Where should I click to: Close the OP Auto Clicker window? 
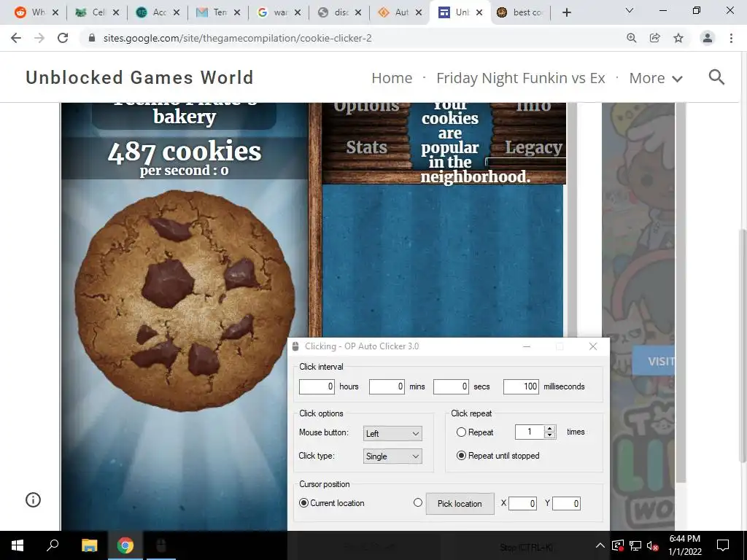[592, 346]
